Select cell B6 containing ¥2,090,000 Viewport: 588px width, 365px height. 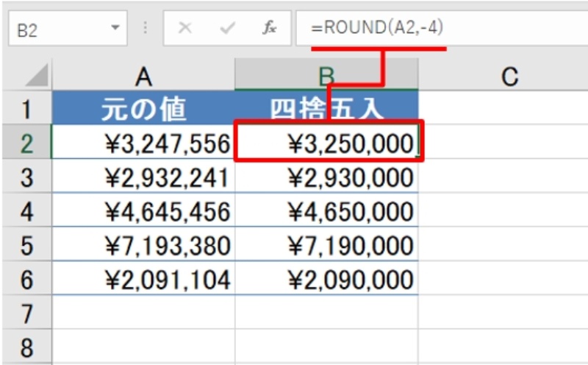pyautogui.click(x=326, y=280)
